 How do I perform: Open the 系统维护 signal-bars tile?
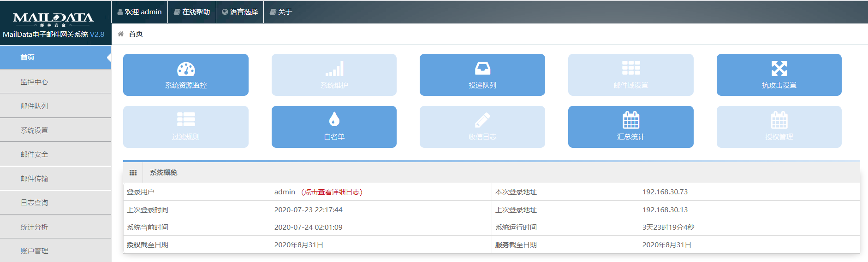coord(334,75)
